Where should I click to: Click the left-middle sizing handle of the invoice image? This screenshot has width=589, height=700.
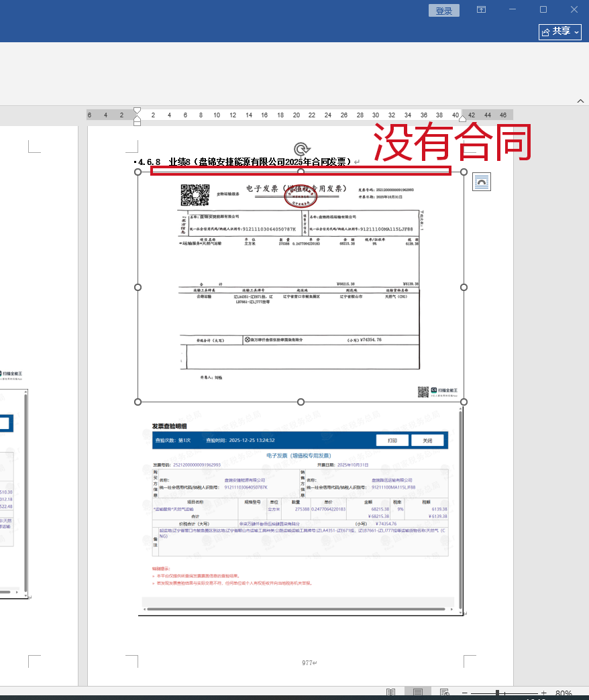138,287
